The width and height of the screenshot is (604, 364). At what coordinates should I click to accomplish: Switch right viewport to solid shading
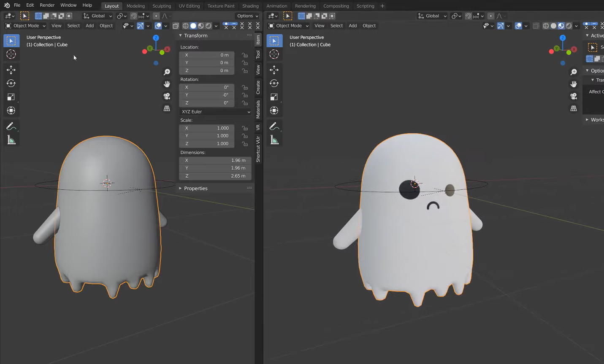point(553,26)
